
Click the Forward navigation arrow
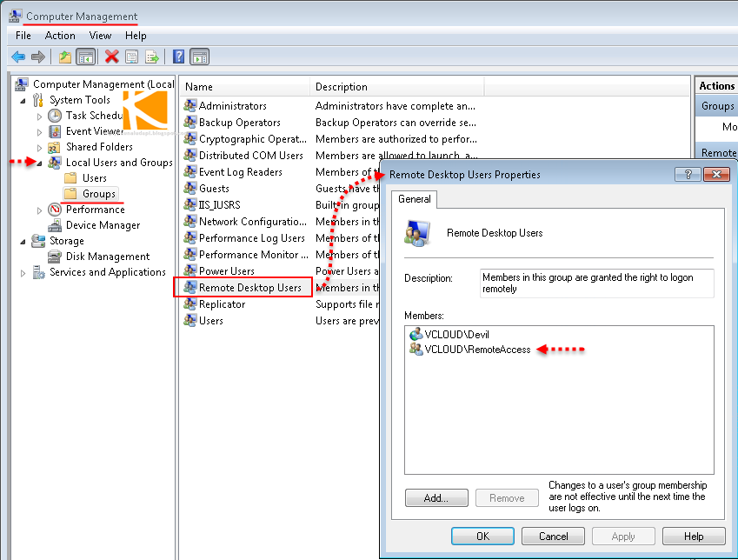37,57
